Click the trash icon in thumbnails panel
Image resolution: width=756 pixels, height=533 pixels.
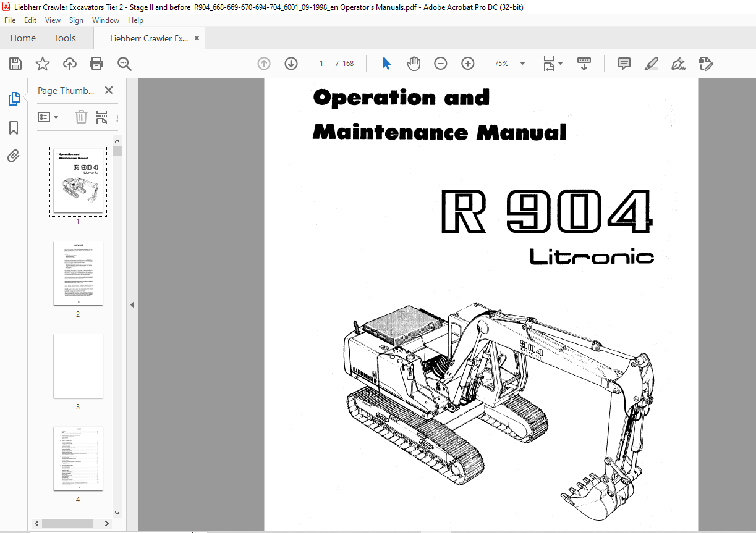tap(81, 117)
